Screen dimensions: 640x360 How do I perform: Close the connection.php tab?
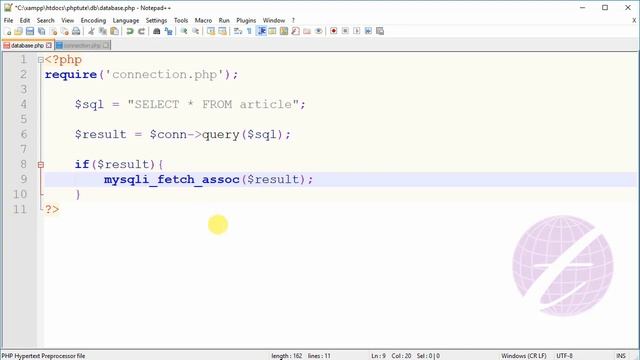pyautogui.click(x=106, y=45)
